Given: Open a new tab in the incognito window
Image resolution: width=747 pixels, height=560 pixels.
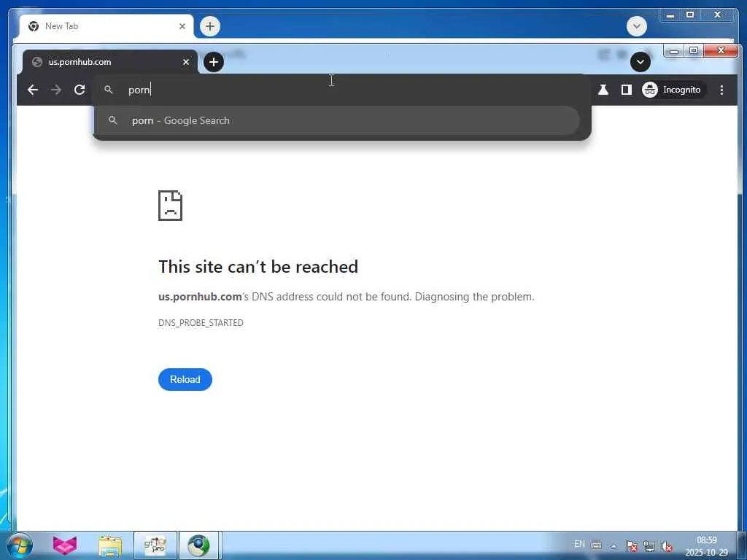Looking at the screenshot, I should (x=214, y=62).
